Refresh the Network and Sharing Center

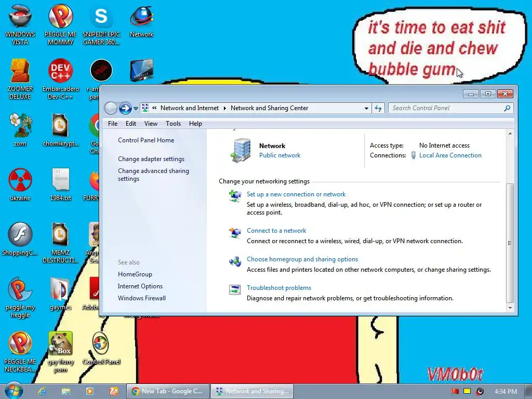coord(378,108)
